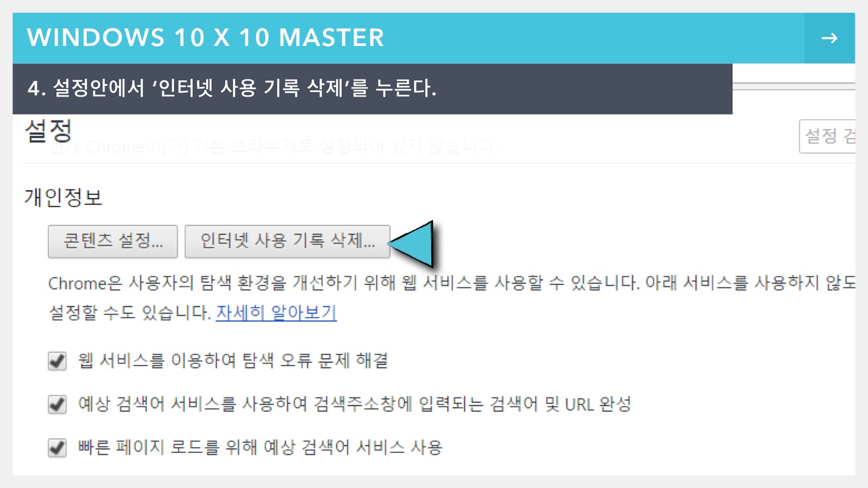Toggle 예상 검색어 URL 완성 checkbox

click(57, 404)
